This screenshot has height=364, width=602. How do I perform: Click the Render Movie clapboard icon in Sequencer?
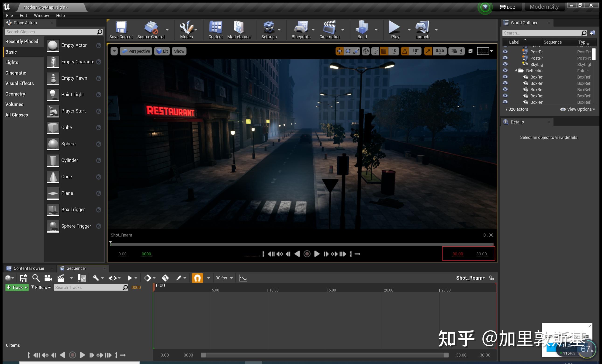point(61,278)
